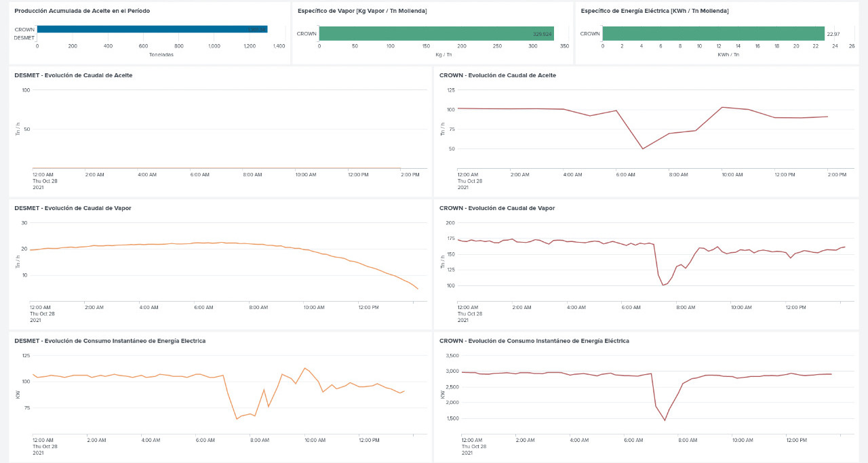This screenshot has width=868, height=463.
Task: Select the 'DESMET - Evolución de Caudal de Vapor' title
Action: click(x=73, y=208)
